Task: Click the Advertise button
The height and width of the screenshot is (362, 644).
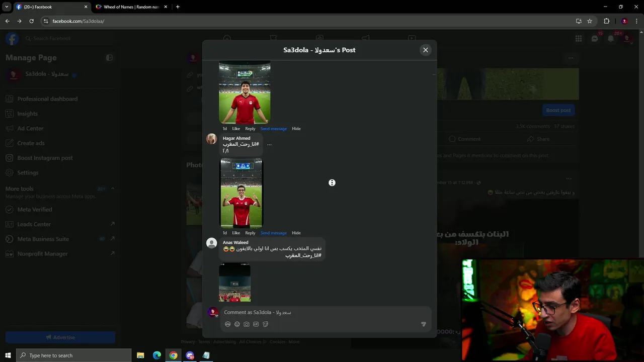Action: [60, 337]
